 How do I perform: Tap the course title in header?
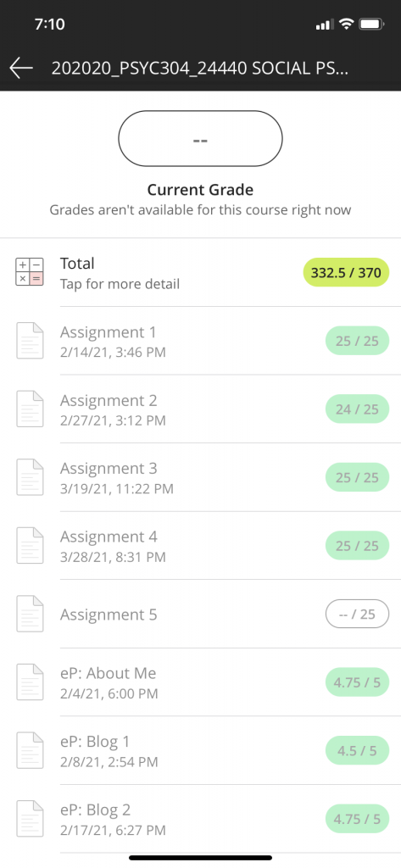coord(200,68)
